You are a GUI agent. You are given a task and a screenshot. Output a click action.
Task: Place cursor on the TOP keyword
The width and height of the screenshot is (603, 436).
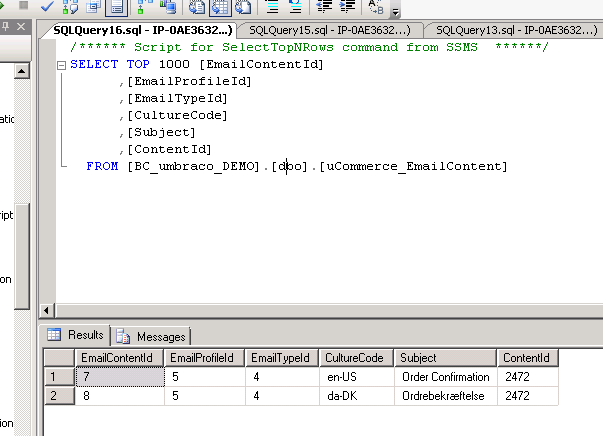(138, 64)
